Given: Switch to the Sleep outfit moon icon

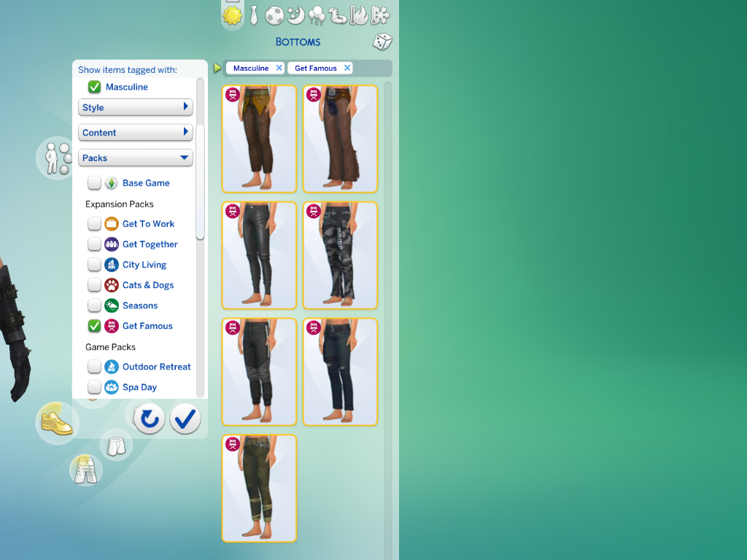Looking at the screenshot, I should pyautogui.click(x=295, y=15).
